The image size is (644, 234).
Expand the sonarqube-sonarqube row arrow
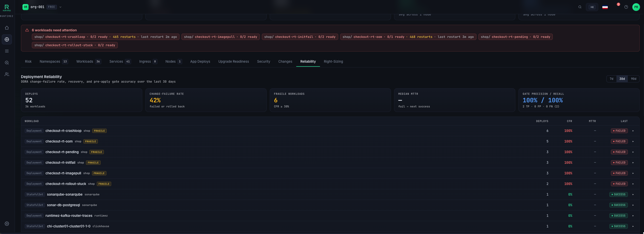coord(633,195)
